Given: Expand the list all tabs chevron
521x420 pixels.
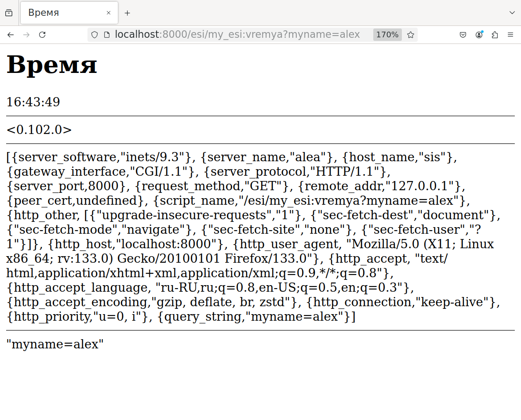Looking at the screenshot, I should point(512,13).
